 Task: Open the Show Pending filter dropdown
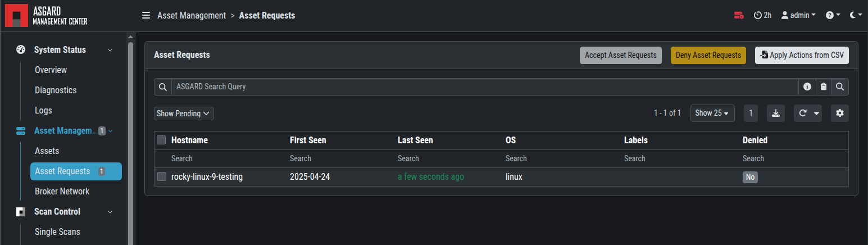[184, 114]
